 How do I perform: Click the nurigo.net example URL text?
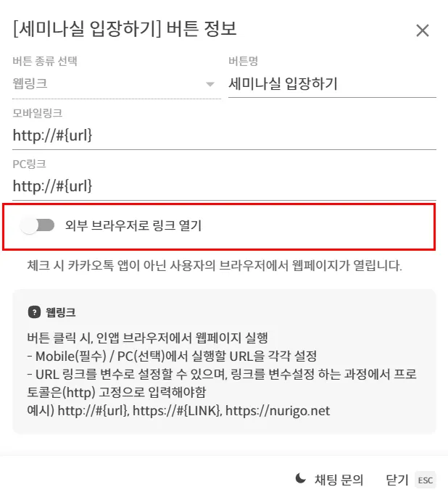(278, 411)
